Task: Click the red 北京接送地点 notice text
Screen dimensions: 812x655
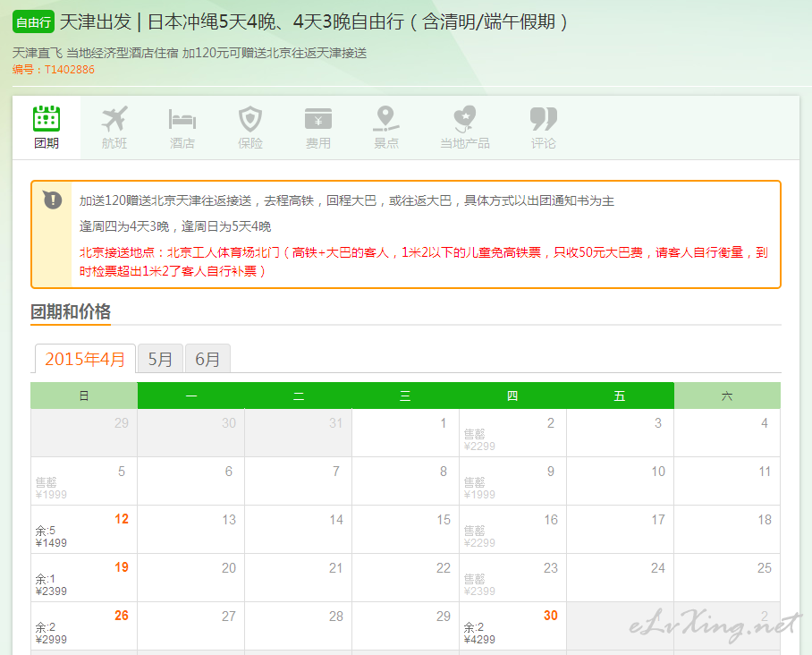Action: point(424,261)
